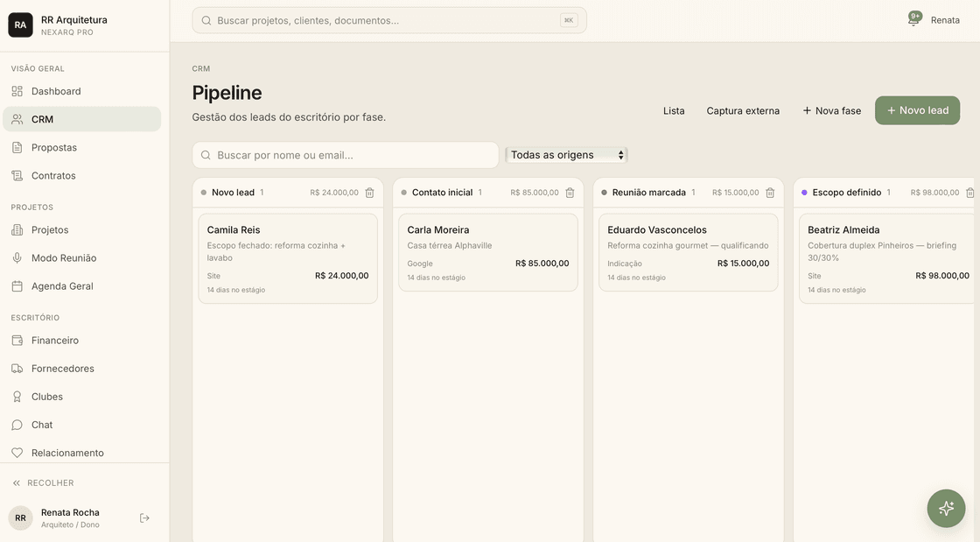The height and width of the screenshot is (542, 980).
Task: Click the Reunião marcada stage title
Action: [x=648, y=193]
